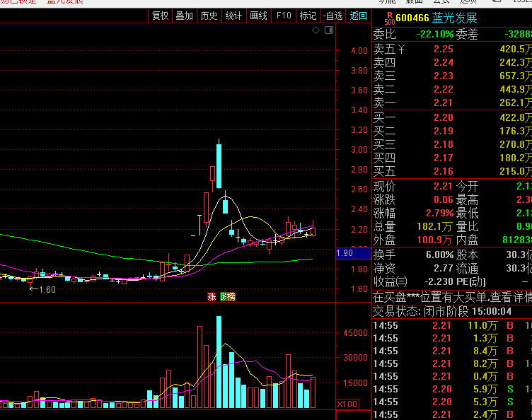Open the 复权 adjustment options
The height and width of the screenshot is (420, 532).
(x=161, y=16)
